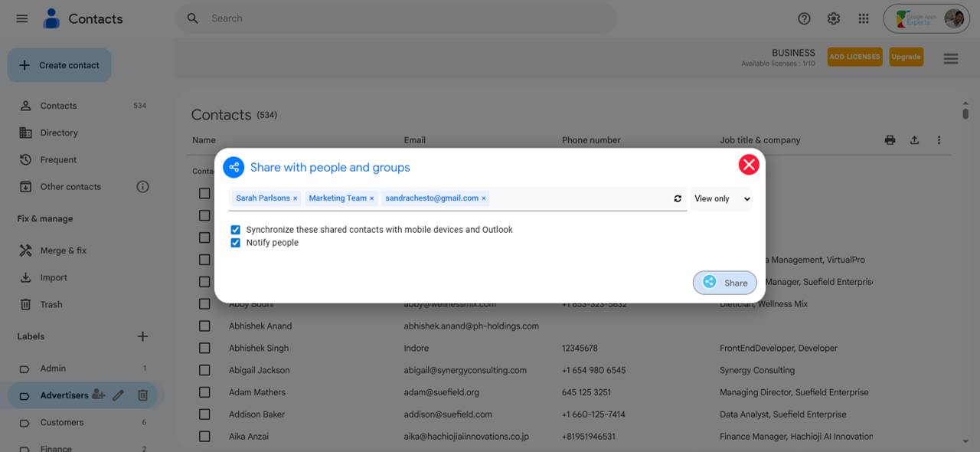Open the settings gear icon

tap(834, 18)
